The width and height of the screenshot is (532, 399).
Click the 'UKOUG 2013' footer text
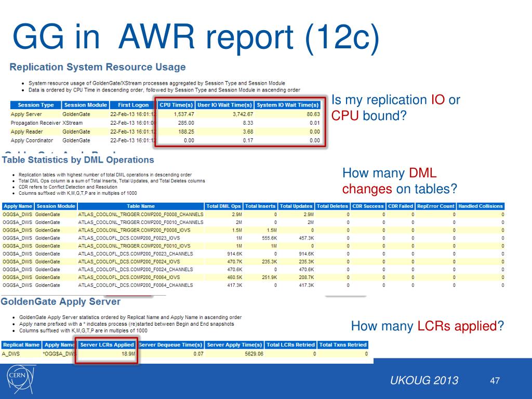[x=424, y=380]
